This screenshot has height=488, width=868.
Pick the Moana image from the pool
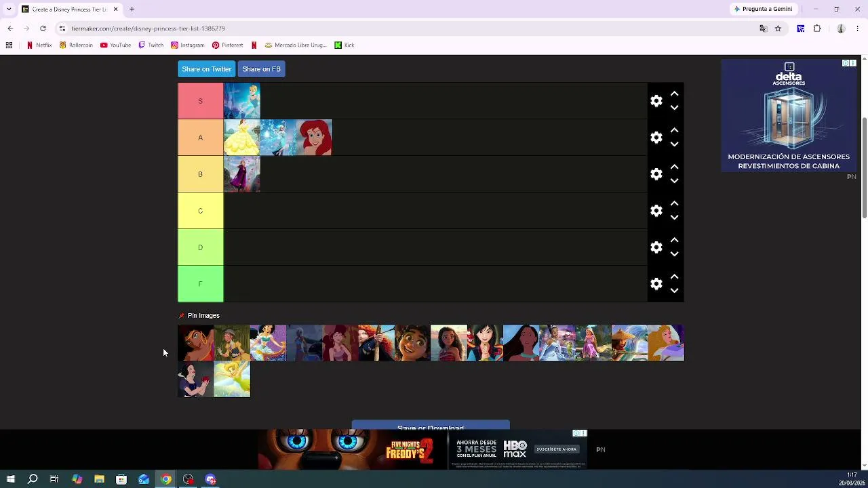click(449, 343)
